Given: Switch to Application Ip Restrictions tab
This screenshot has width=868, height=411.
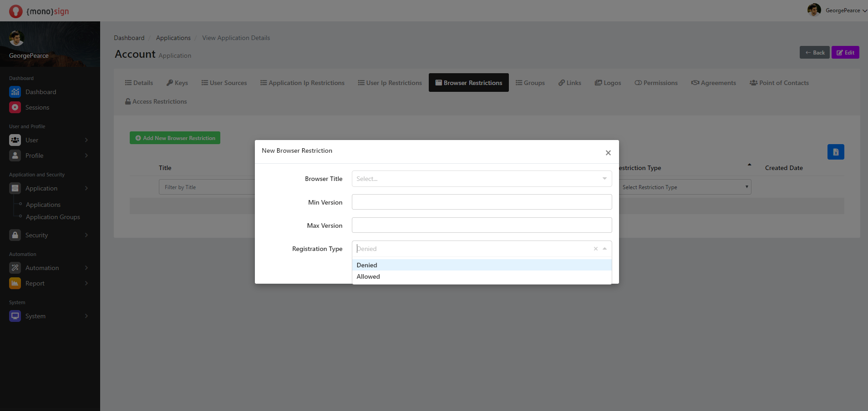Looking at the screenshot, I should [302, 83].
